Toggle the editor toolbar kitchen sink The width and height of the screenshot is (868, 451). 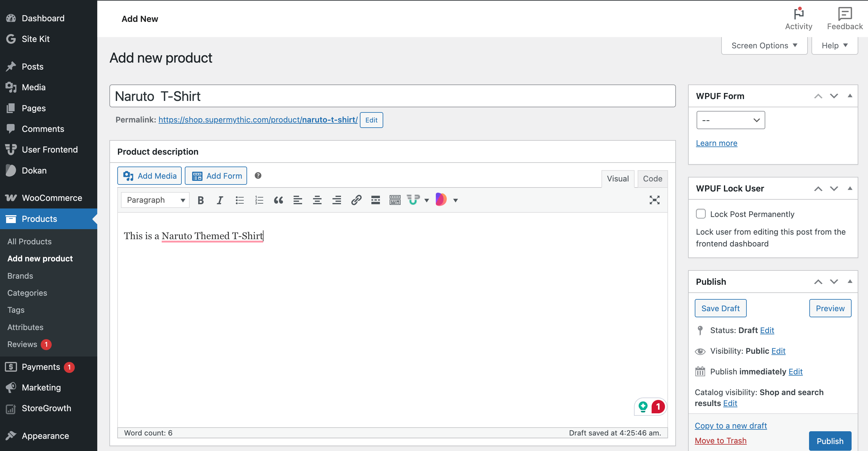(x=395, y=200)
